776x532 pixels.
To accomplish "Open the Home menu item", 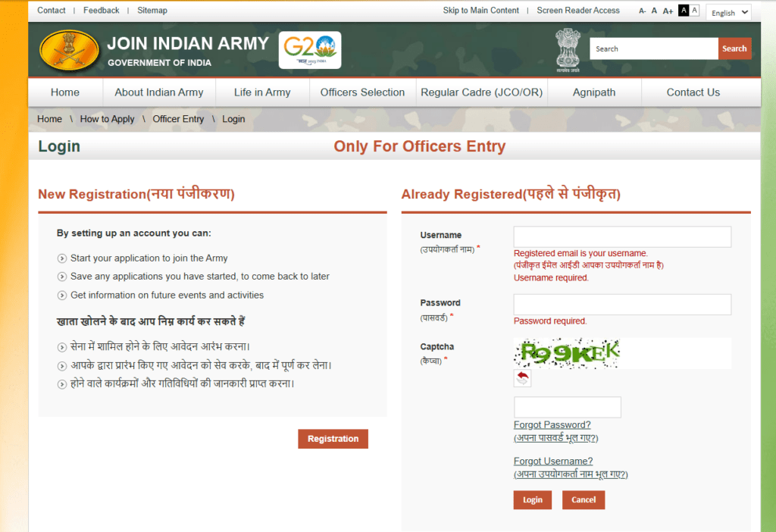I will pyautogui.click(x=65, y=92).
